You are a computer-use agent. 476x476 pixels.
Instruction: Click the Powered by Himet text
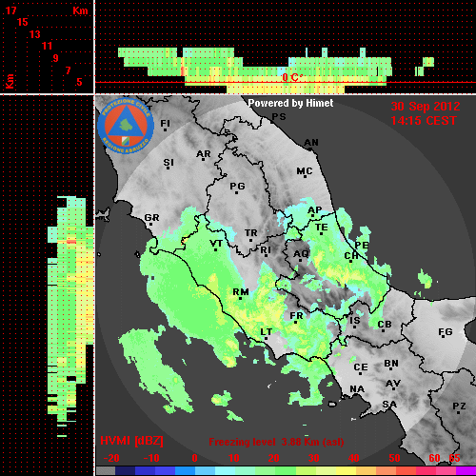pyautogui.click(x=290, y=103)
